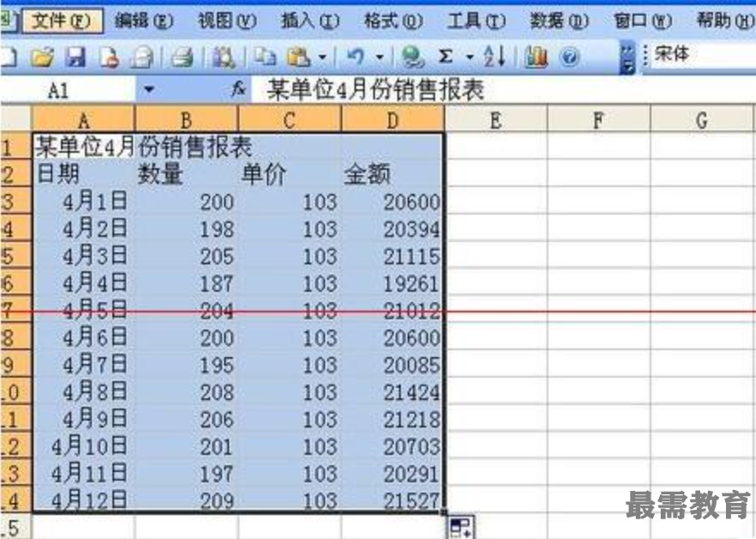Select column F header

tap(599, 119)
